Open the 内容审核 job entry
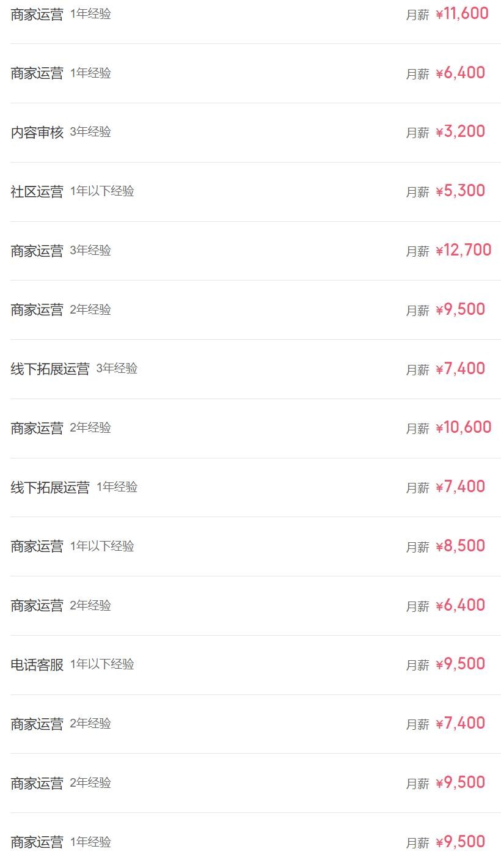This screenshot has height=868, width=501. (x=37, y=132)
